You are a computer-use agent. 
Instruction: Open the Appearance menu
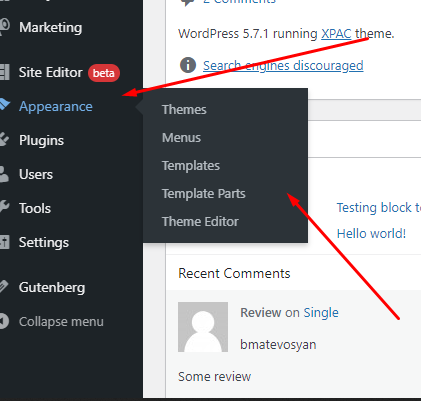point(56,107)
